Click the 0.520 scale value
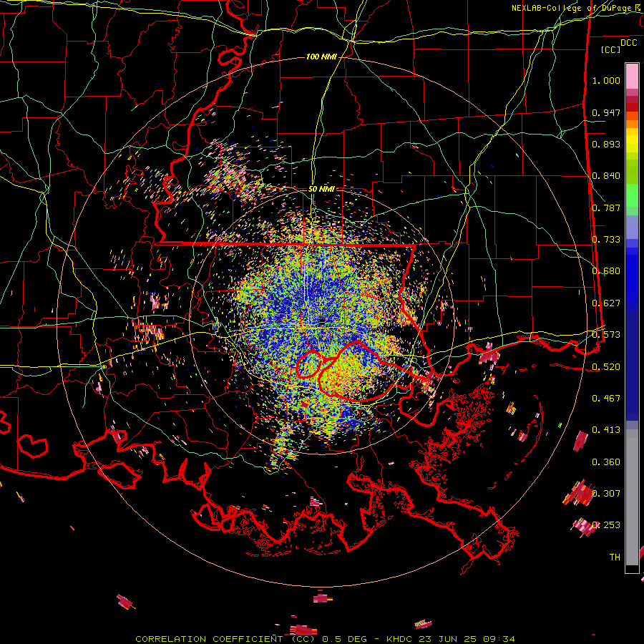The height and width of the screenshot is (644, 644). coord(606,366)
